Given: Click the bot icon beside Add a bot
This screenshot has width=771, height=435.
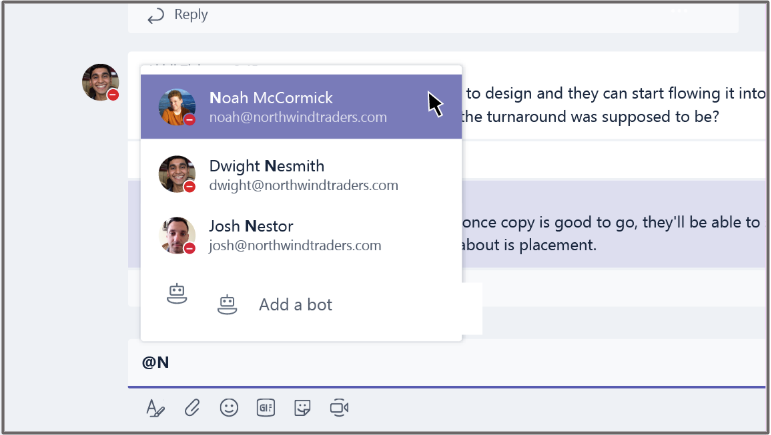Looking at the screenshot, I should click(x=228, y=304).
